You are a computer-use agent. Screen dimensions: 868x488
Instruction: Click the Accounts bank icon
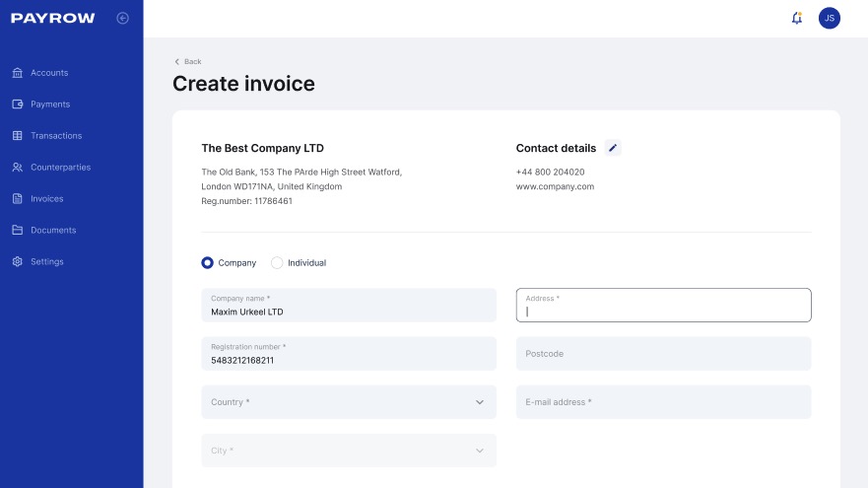tap(18, 73)
